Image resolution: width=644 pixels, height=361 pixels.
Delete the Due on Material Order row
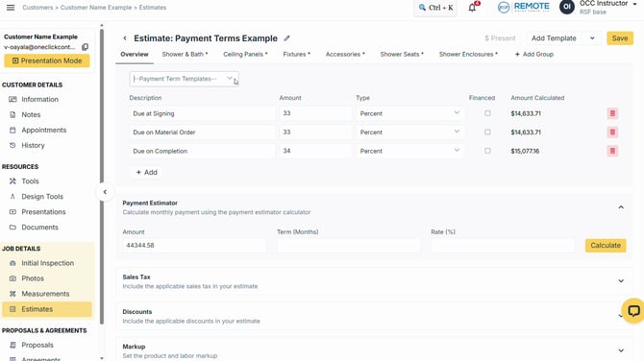coord(612,132)
